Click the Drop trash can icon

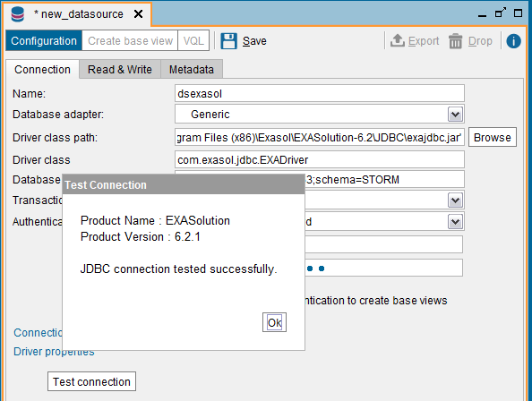[455, 41]
